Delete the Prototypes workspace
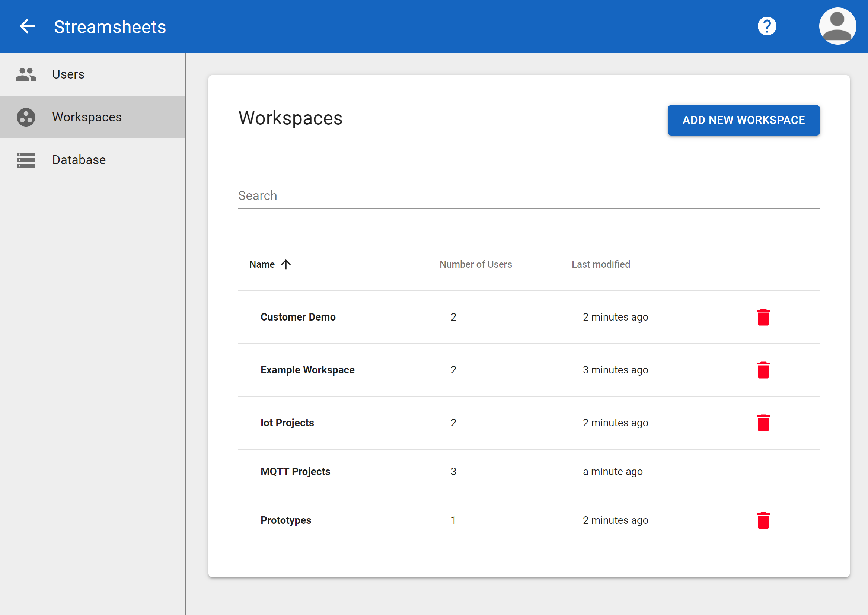868x615 pixels. [x=763, y=520]
